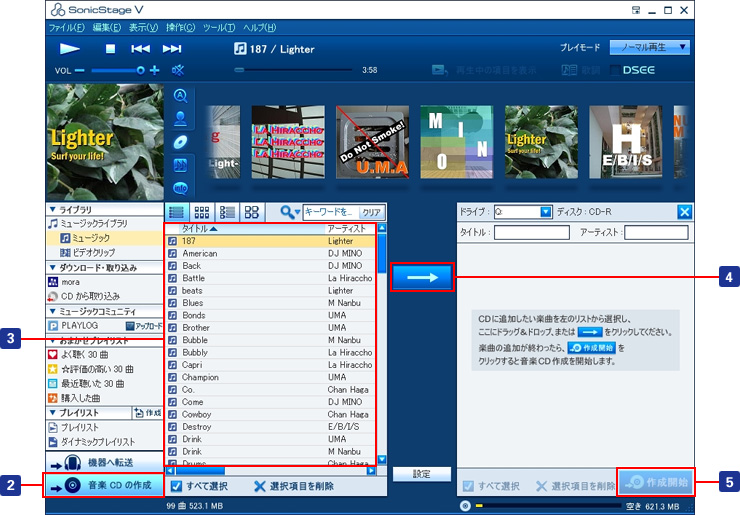Select the Do Not Smoke U.M.A album cover
Screen dimensions: 740x515
tap(372, 142)
